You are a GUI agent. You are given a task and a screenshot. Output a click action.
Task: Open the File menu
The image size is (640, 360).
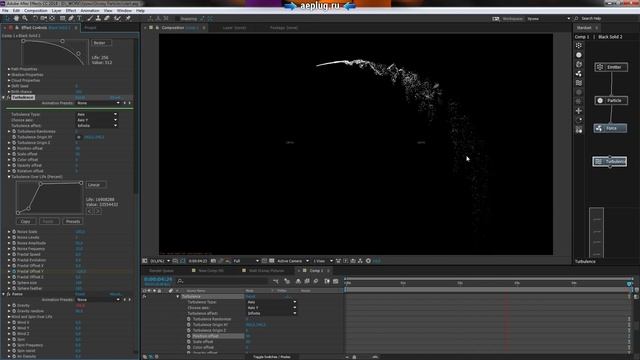pyautogui.click(x=5, y=11)
